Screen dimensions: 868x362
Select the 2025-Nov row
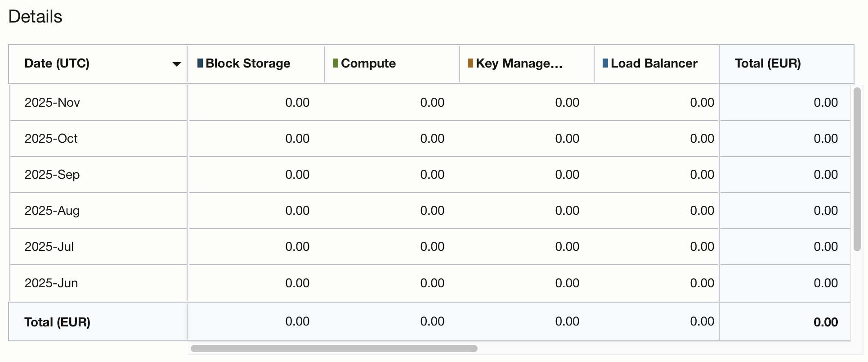(430, 103)
